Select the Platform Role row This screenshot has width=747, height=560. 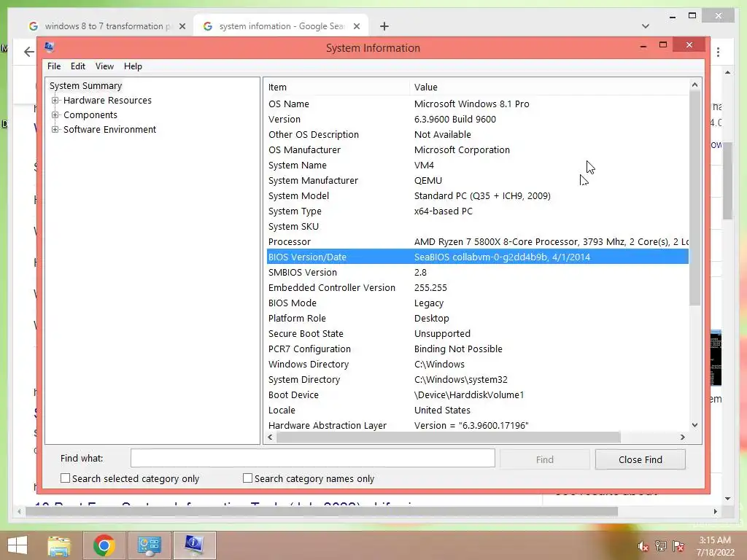point(477,318)
